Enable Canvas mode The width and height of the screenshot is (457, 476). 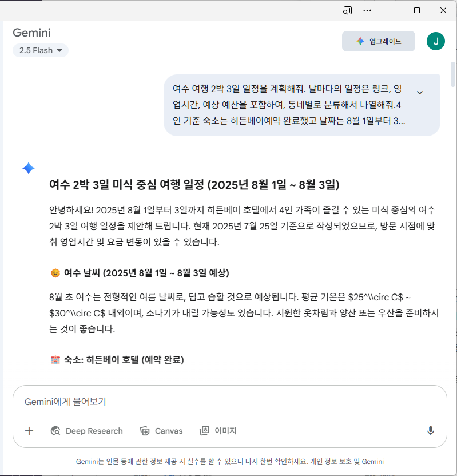pyautogui.click(x=161, y=430)
